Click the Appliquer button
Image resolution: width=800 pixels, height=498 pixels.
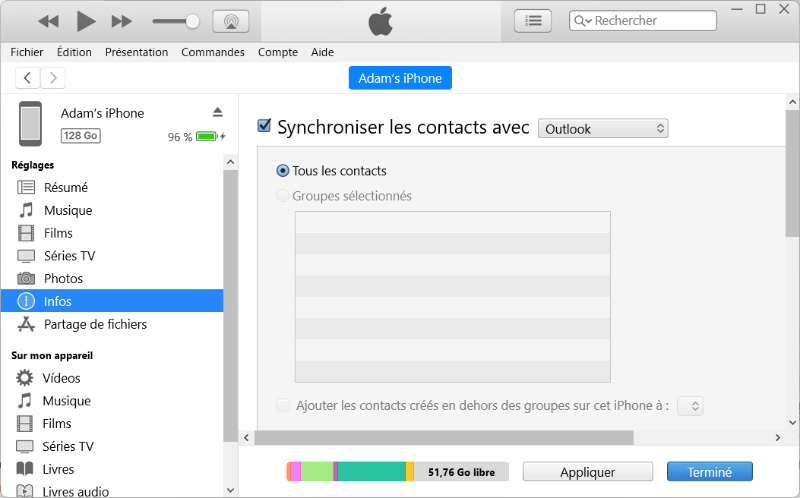coord(587,472)
